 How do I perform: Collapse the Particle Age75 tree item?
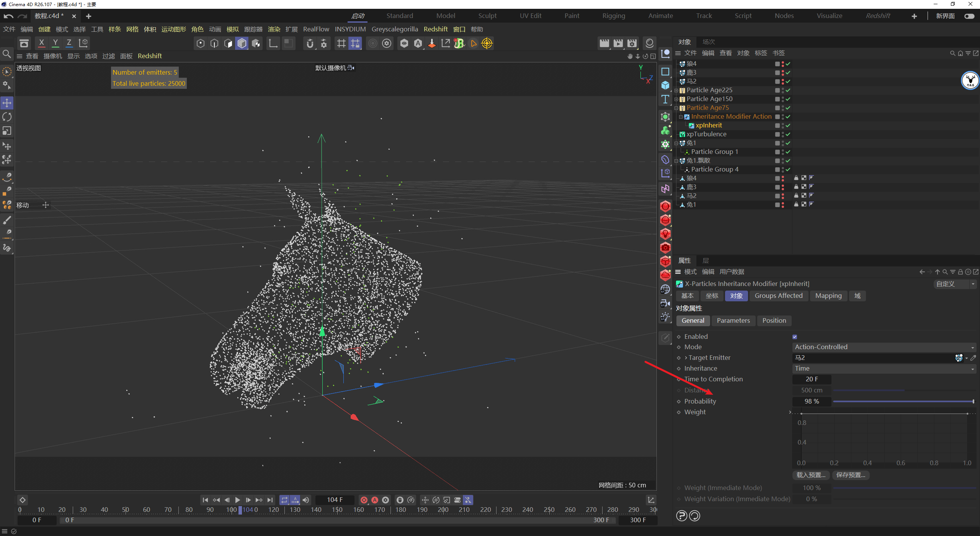[676, 108]
